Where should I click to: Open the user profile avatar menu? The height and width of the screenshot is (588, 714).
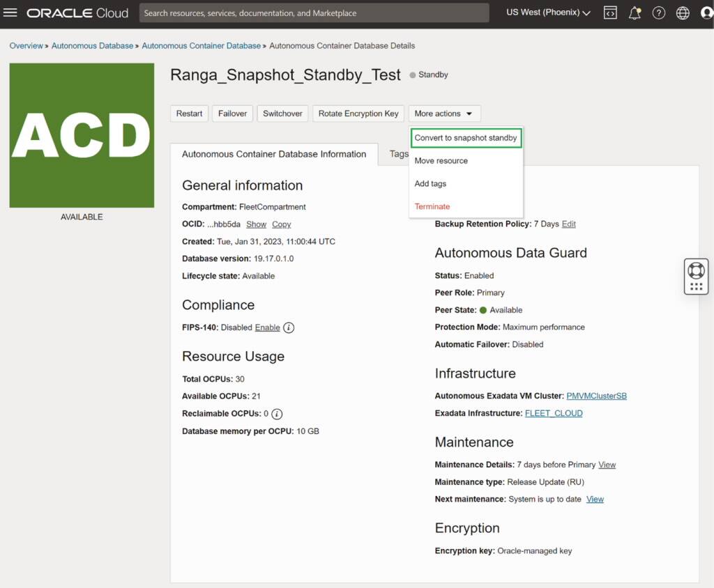pyautogui.click(x=706, y=12)
